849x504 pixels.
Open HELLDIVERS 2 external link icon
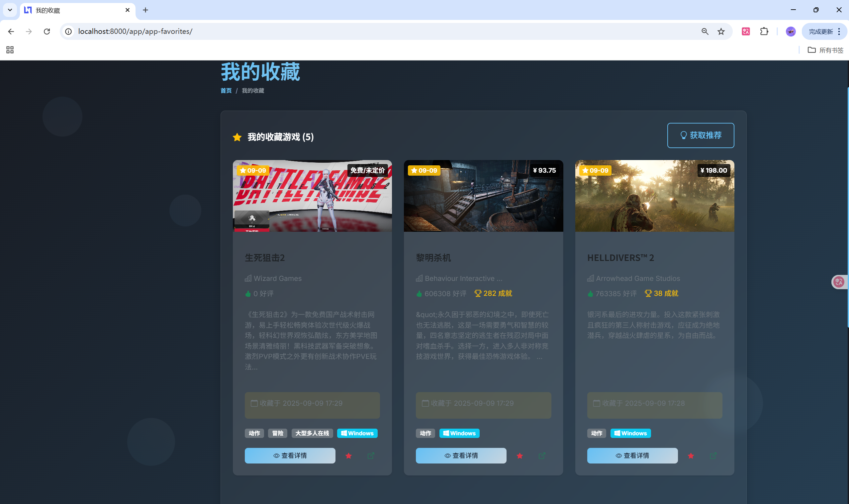[713, 456]
